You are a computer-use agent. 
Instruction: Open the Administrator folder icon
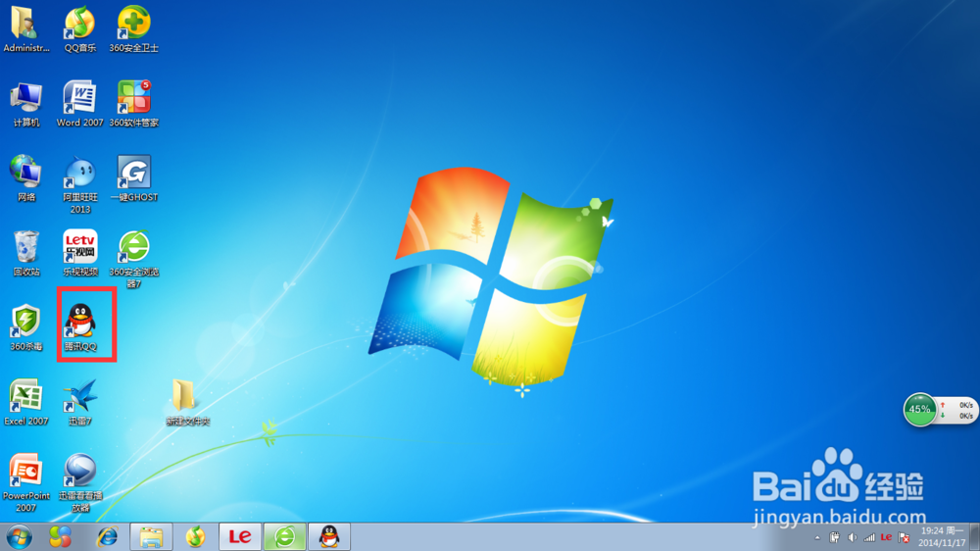tap(25, 28)
